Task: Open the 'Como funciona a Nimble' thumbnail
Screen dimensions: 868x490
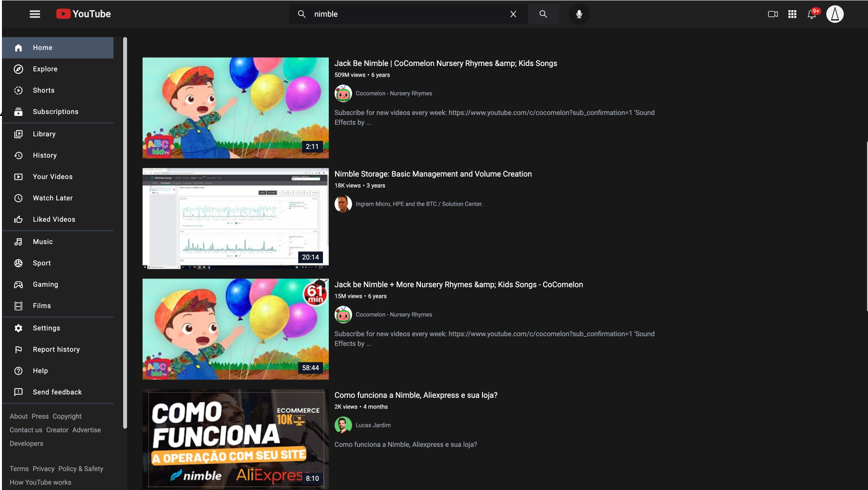Action: pyautogui.click(x=235, y=439)
